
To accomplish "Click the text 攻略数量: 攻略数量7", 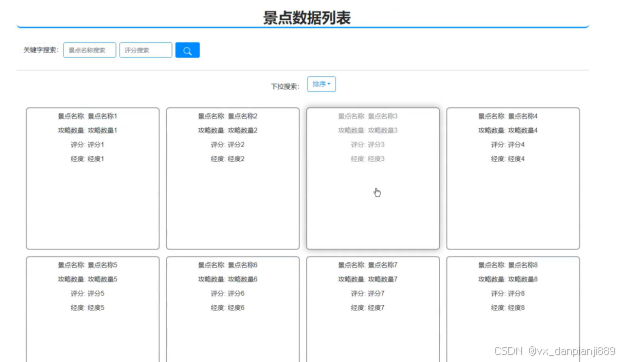I will [368, 279].
